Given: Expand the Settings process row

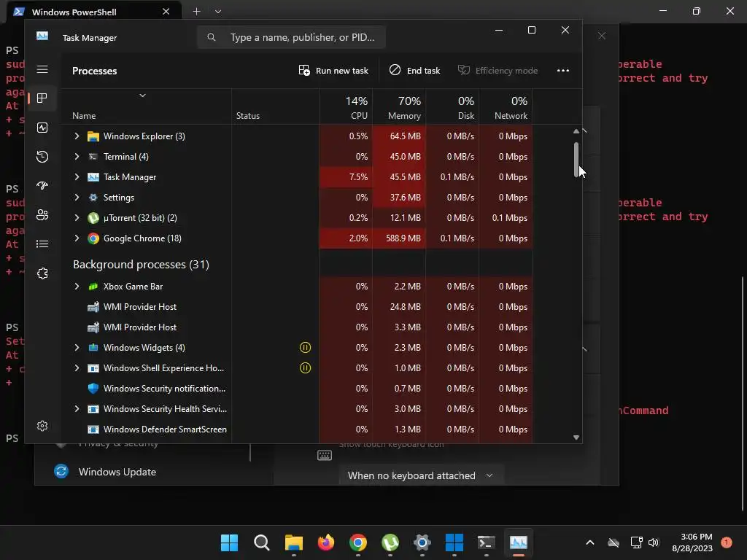Looking at the screenshot, I should point(77,198).
